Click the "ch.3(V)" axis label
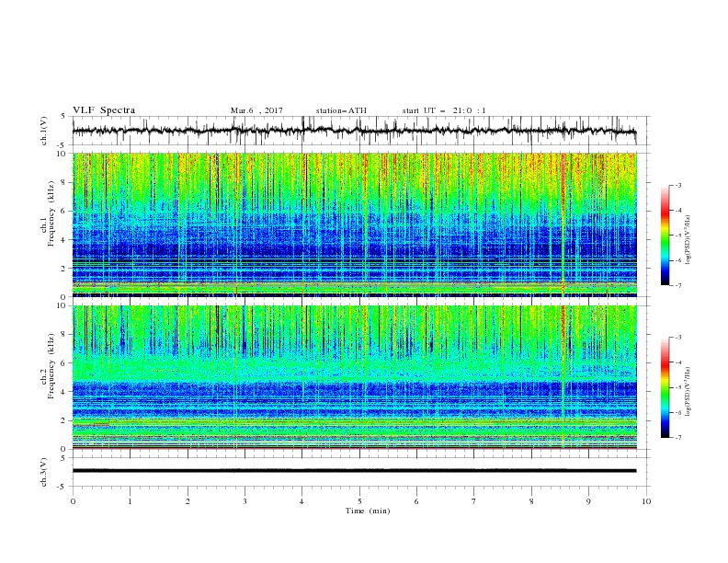728x563 pixels. point(44,472)
